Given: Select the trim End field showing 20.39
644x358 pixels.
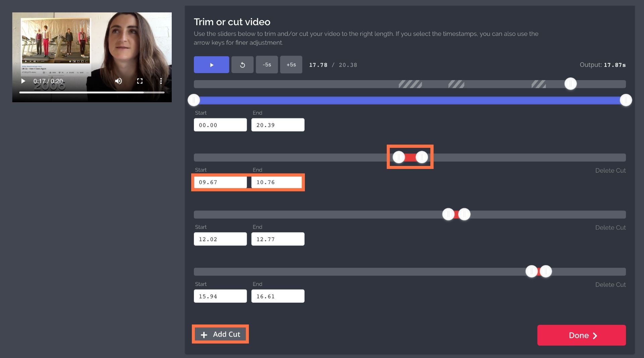Looking at the screenshot, I should tap(278, 125).
